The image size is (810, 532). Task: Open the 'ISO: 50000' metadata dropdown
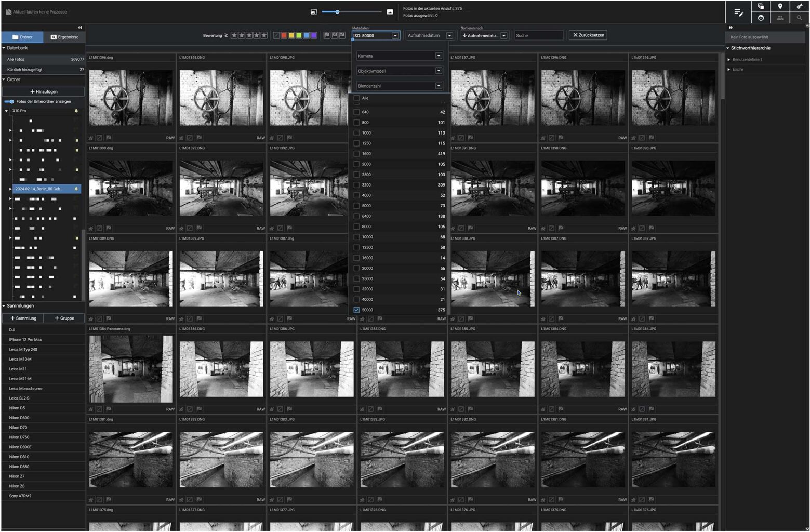coord(376,35)
